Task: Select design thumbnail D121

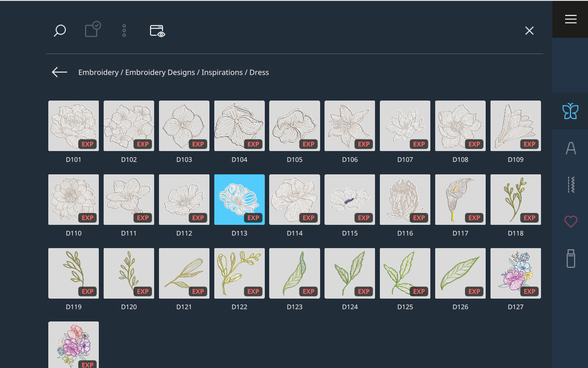Action: pos(184,274)
